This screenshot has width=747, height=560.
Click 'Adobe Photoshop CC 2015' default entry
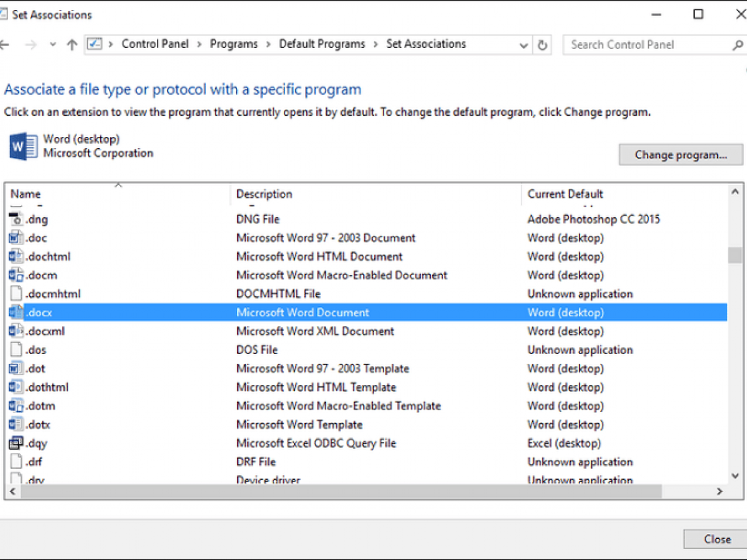(x=594, y=219)
